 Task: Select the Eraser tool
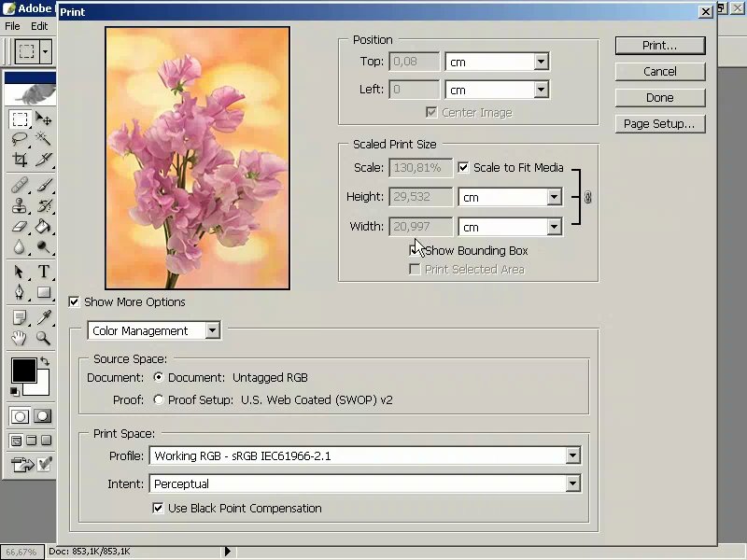(x=20, y=226)
